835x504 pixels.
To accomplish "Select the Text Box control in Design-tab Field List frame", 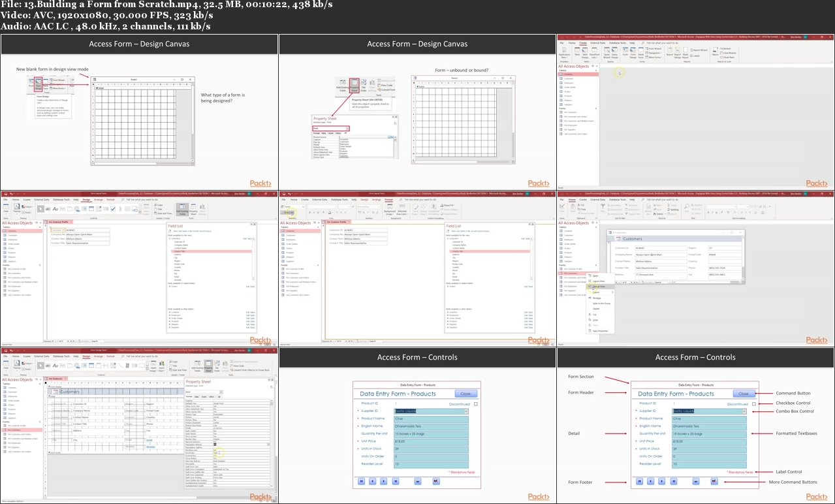I will click(48, 209).
